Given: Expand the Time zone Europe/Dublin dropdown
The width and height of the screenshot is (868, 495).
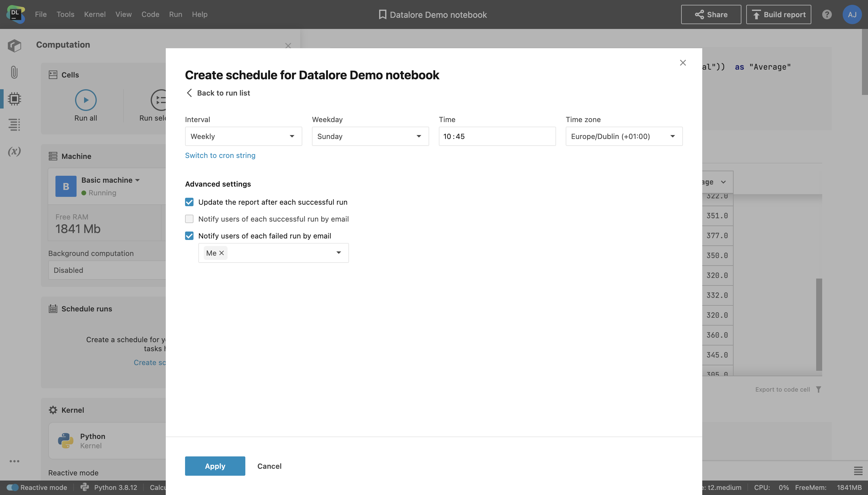Looking at the screenshot, I should [x=624, y=136].
